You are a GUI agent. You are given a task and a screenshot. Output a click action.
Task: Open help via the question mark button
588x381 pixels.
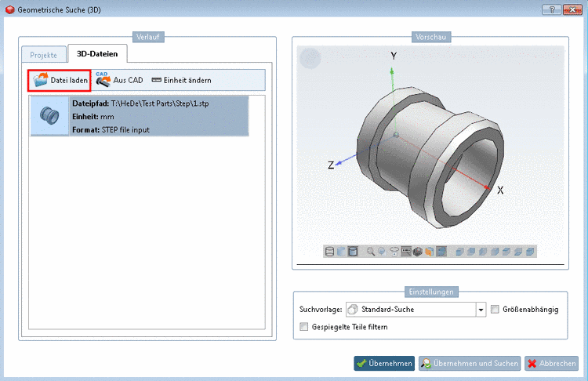pos(552,9)
